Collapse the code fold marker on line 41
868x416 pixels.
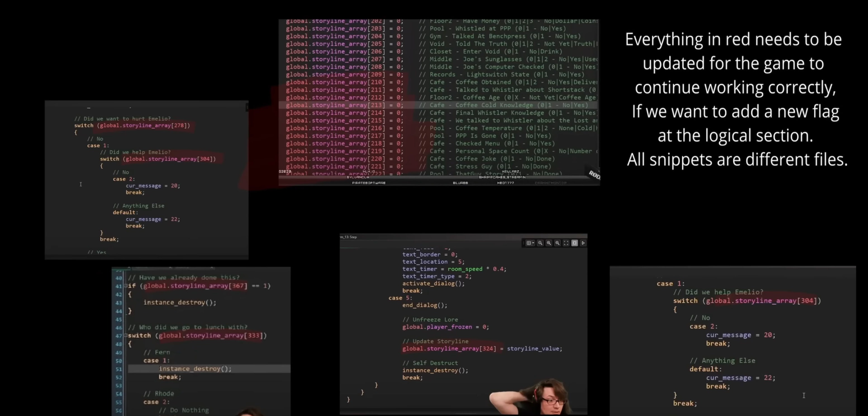126,286
